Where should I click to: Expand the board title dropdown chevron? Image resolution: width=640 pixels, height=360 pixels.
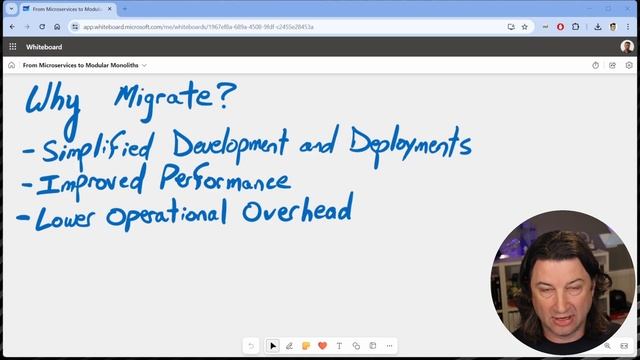click(144, 65)
